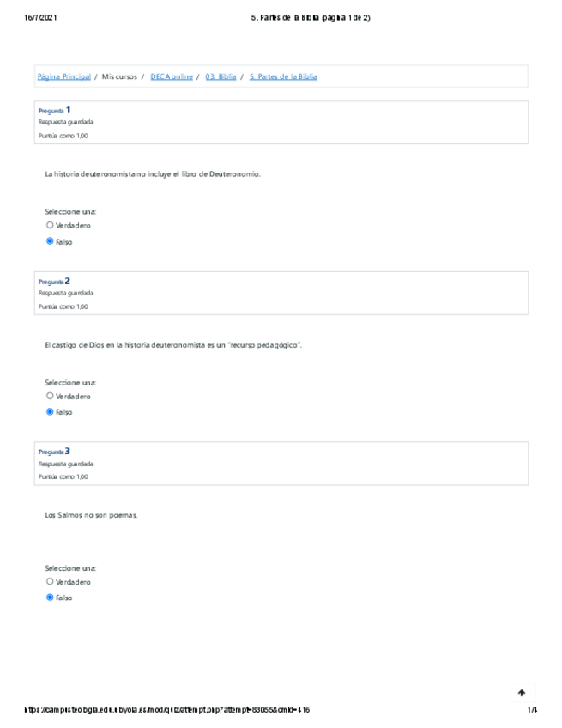Viewport: 562px width, 728px height.
Task: Open the 03. Biblia breadcrumb link
Action: [221, 76]
